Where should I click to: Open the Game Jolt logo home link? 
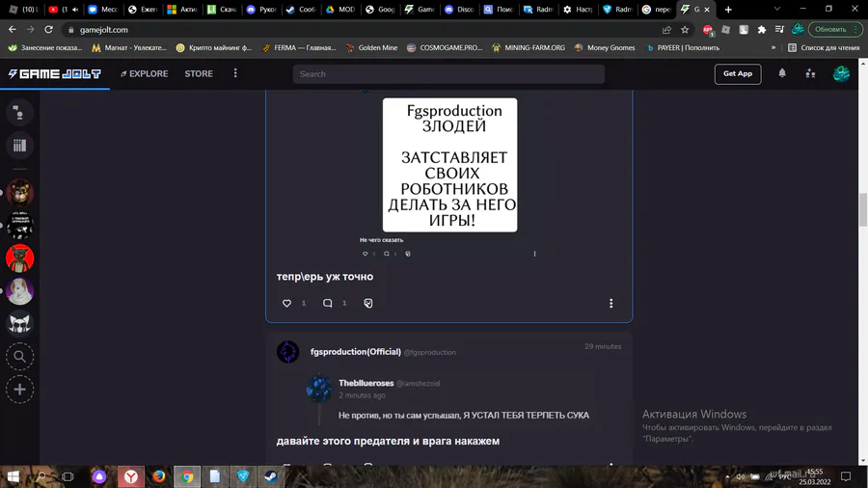(55, 73)
